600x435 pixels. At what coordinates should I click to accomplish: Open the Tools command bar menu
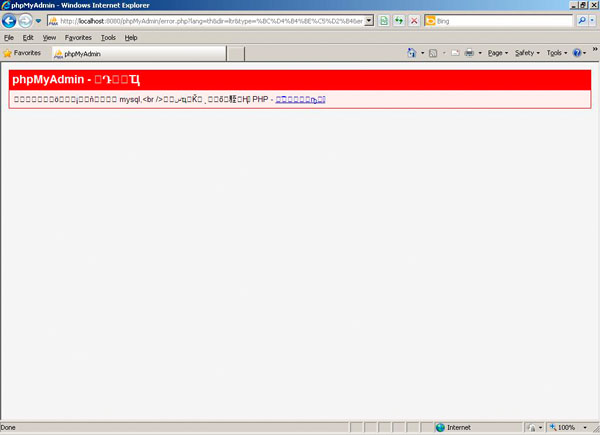557,53
